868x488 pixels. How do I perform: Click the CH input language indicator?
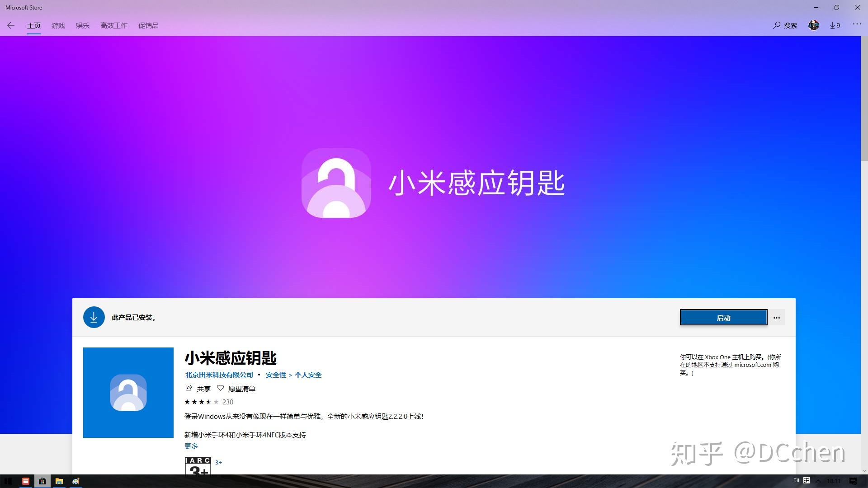797,481
